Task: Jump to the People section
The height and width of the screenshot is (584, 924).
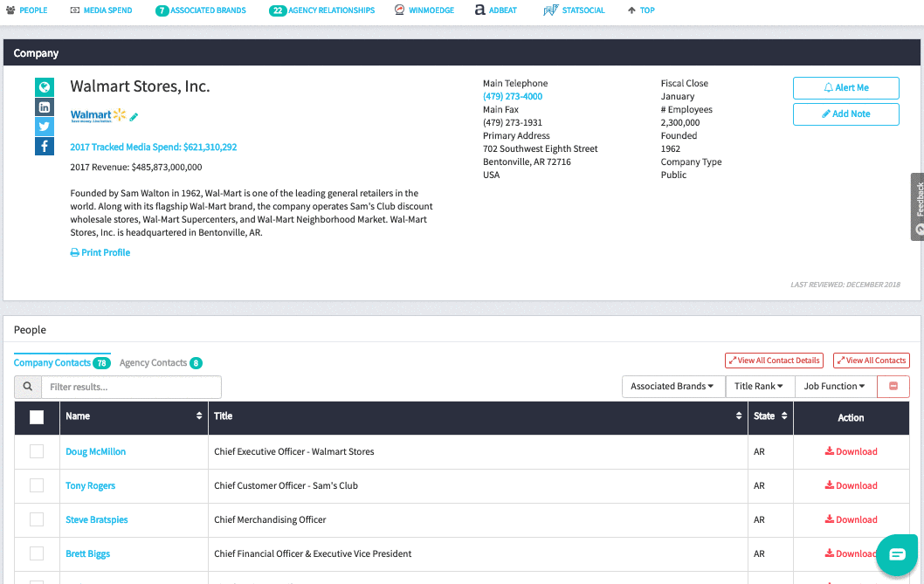Action: pyautogui.click(x=26, y=10)
